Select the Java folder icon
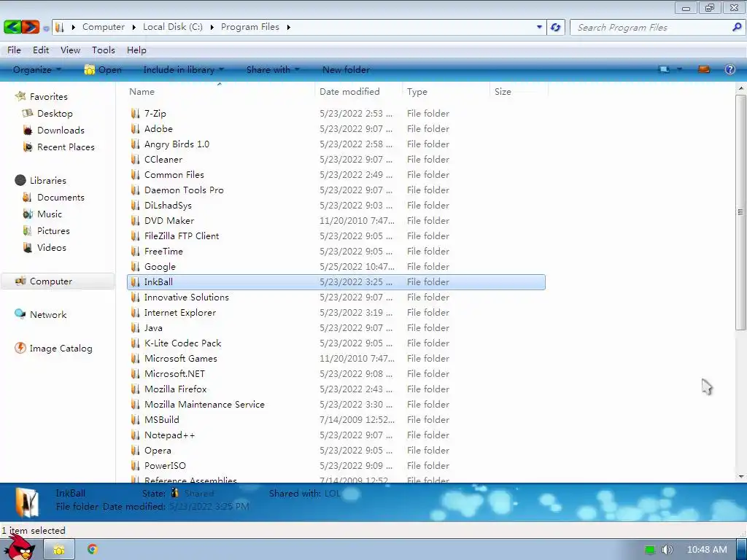 click(135, 327)
